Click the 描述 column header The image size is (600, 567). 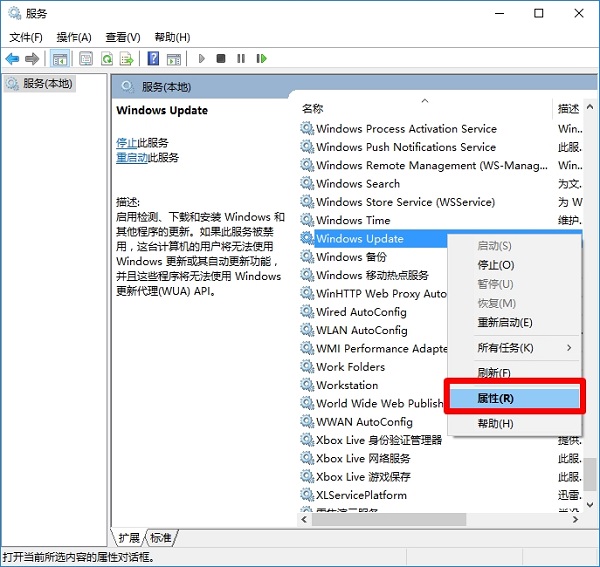click(x=568, y=109)
